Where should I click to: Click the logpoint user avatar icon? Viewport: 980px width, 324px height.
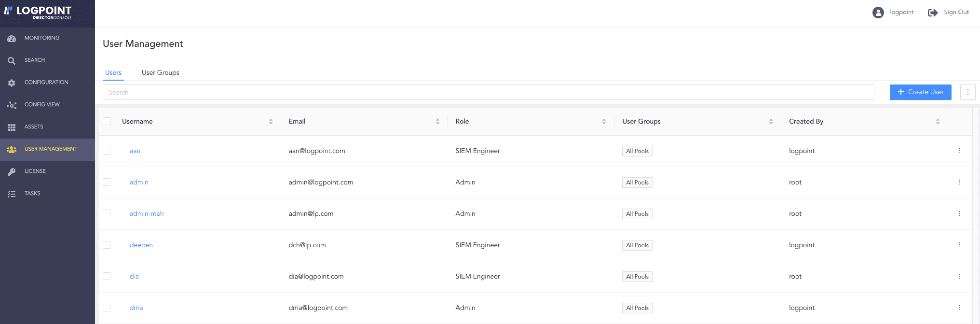tap(878, 13)
